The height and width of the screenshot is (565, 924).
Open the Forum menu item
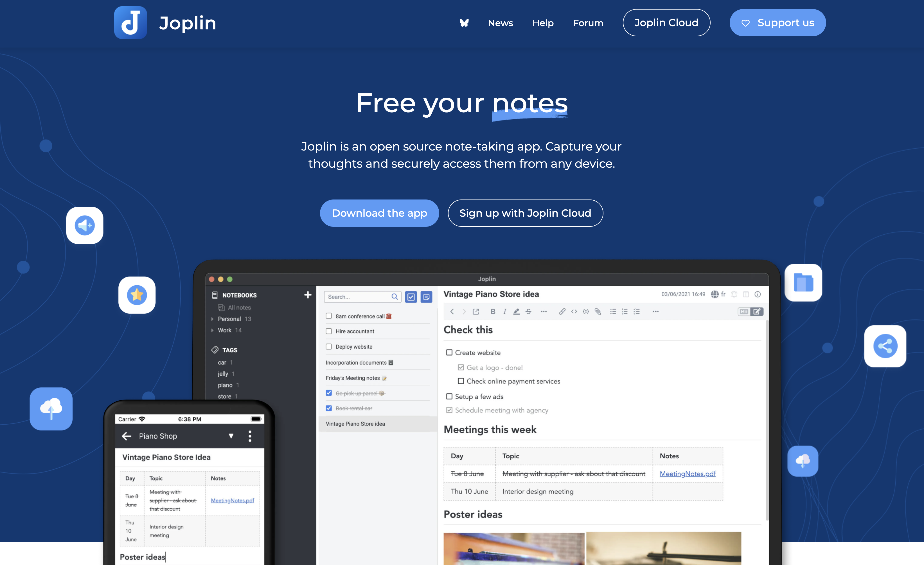588,23
